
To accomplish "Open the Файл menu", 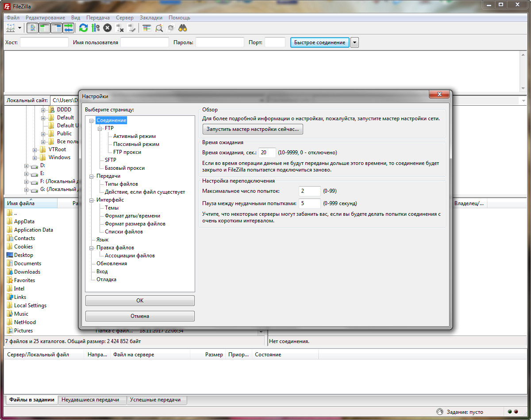I will coord(13,18).
